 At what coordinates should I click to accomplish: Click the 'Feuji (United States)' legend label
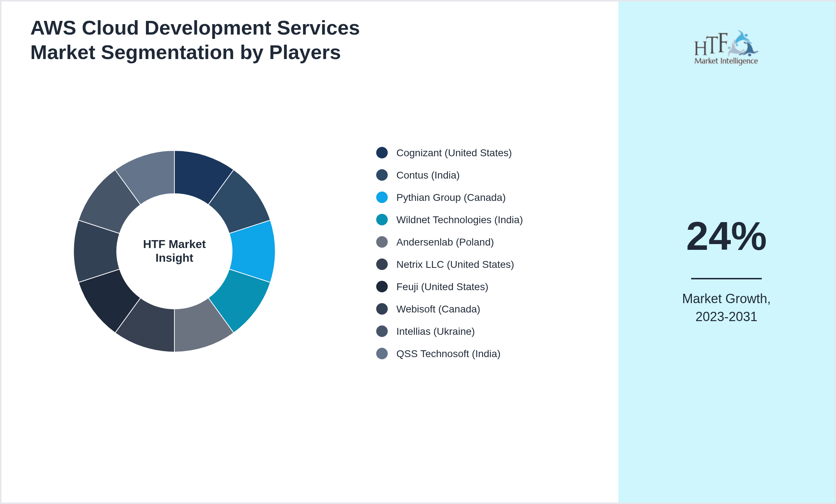tap(442, 287)
